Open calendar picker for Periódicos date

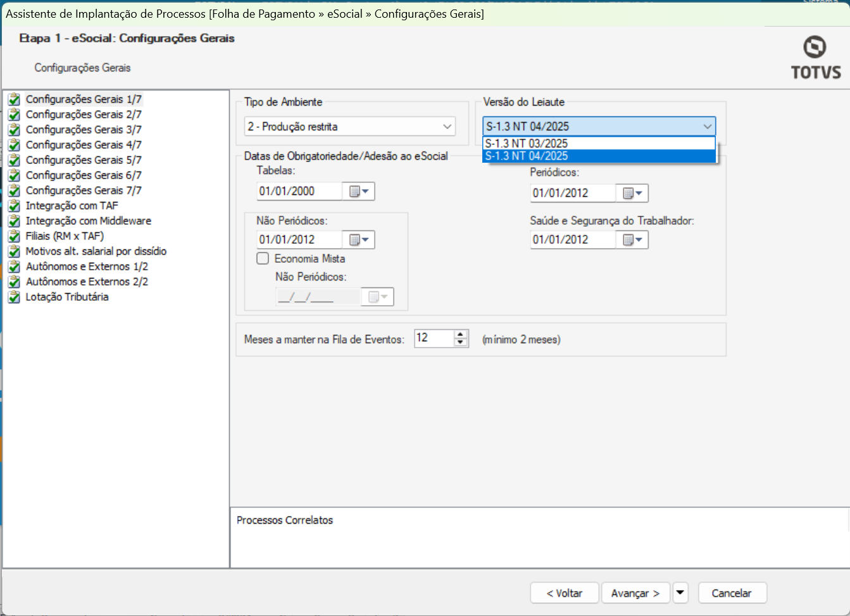pos(632,193)
